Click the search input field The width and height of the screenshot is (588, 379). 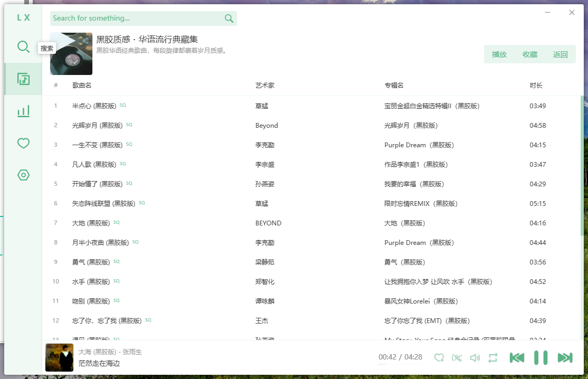click(132, 18)
